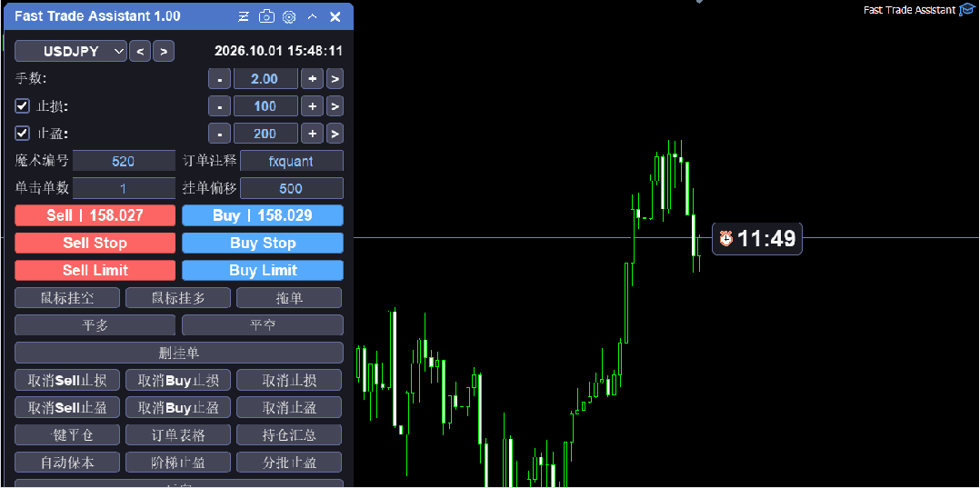Open settings gear icon in panel header
This screenshot has height=488, width=980.
tap(289, 17)
